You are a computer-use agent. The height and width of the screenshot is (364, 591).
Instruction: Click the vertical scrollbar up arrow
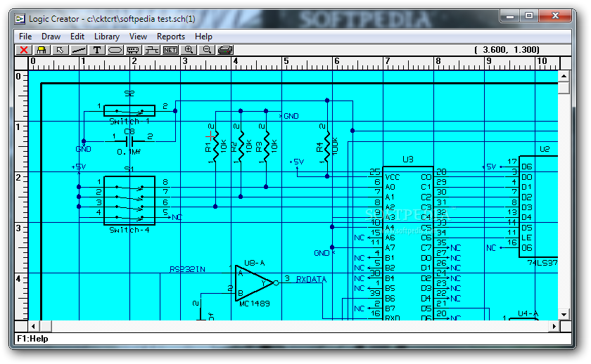(x=564, y=76)
